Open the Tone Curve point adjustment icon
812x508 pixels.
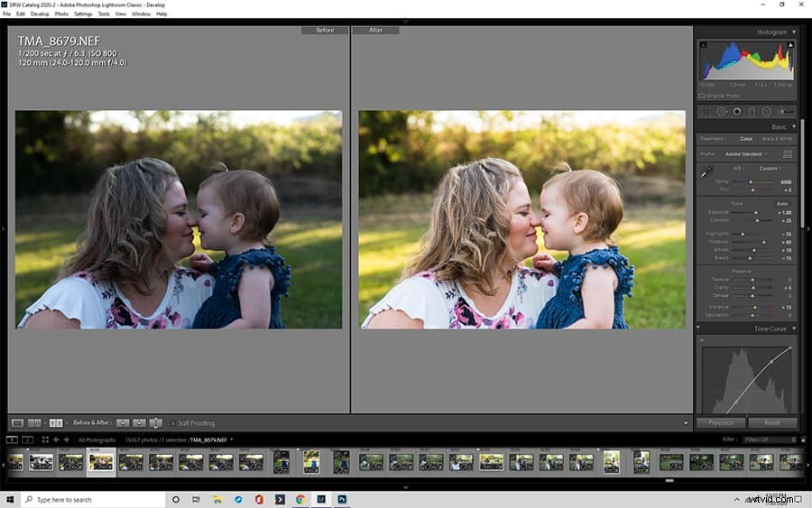coord(702,339)
